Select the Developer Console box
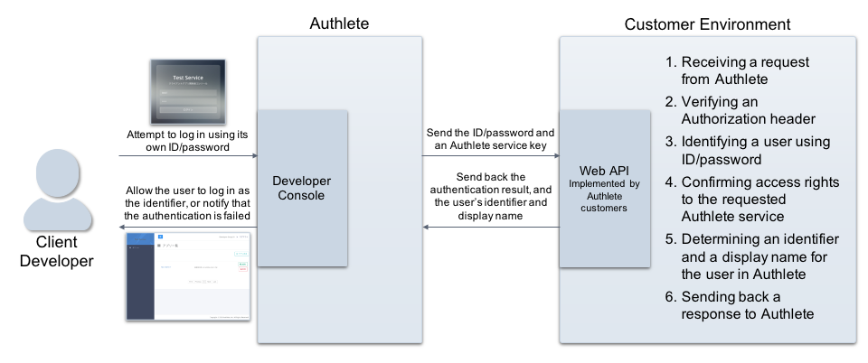This screenshot has width=868, height=363. tap(302, 188)
